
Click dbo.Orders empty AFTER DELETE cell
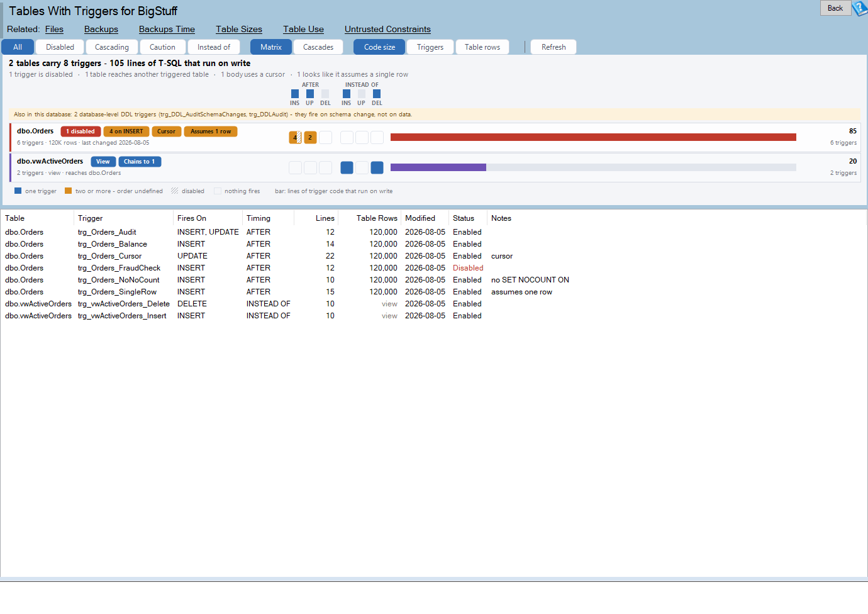coord(325,137)
